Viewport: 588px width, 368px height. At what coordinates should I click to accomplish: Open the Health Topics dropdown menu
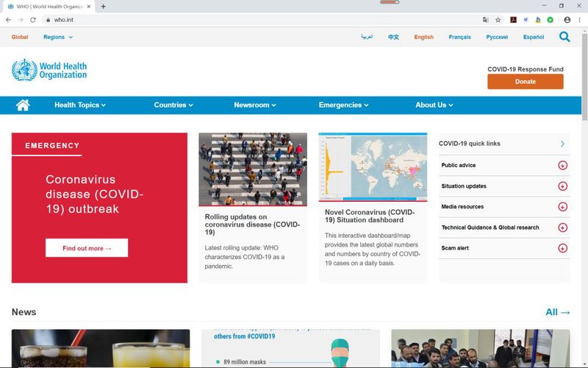[80, 105]
